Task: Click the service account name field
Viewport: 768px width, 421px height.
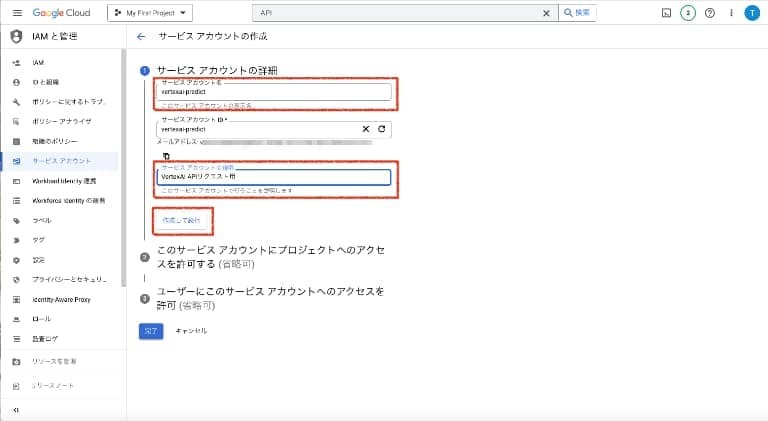Action: 274,92
